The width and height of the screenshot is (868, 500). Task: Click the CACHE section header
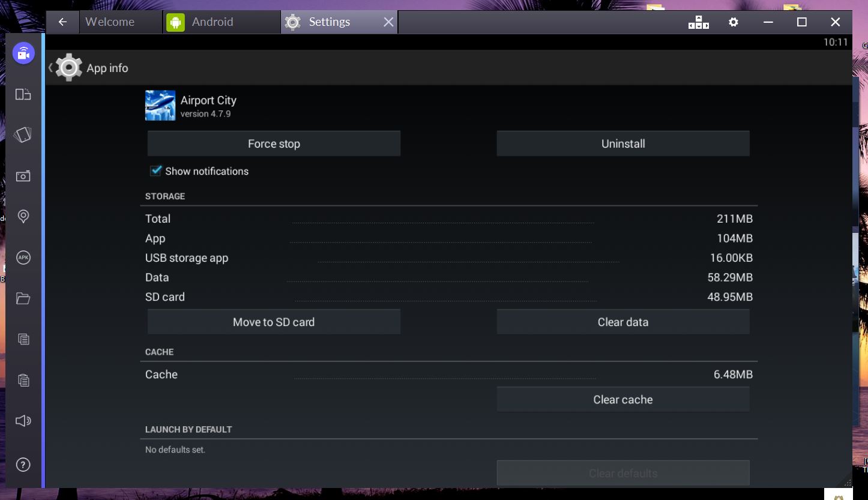click(159, 352)
